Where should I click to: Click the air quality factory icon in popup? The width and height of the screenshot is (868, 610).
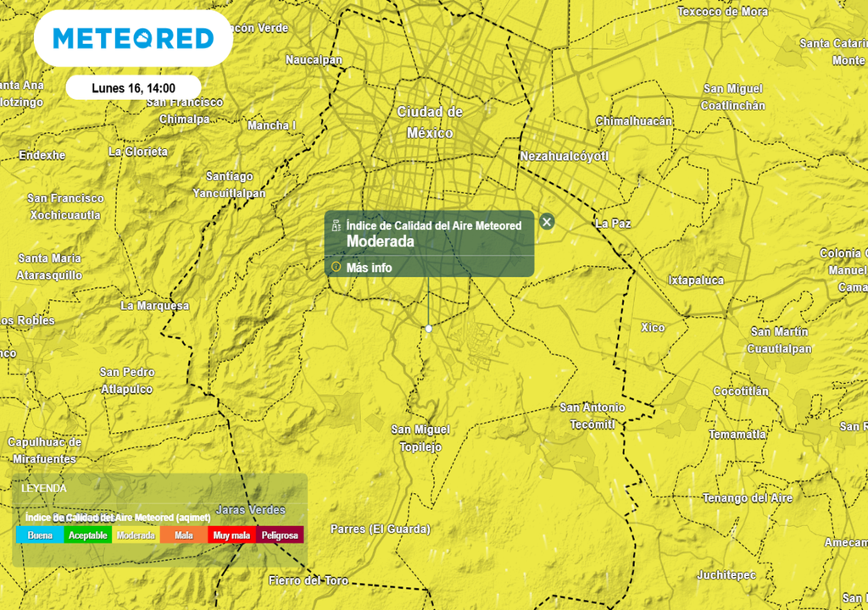pyautogui.click(x=336, y=225)
